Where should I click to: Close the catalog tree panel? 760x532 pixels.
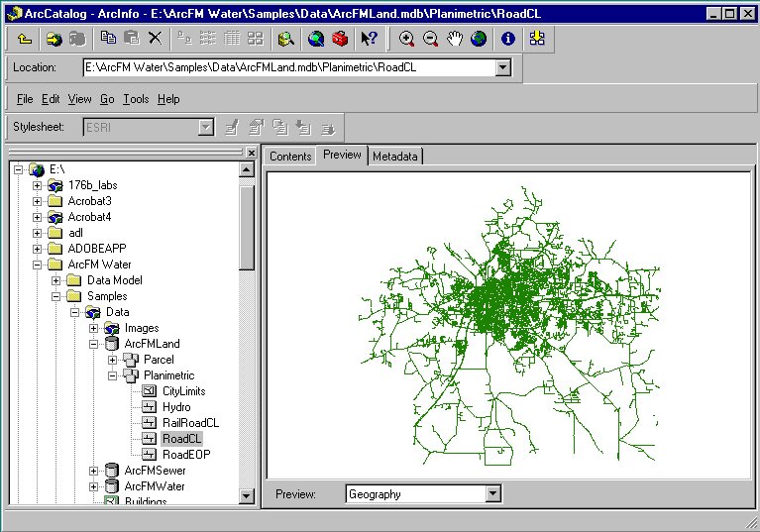251,154
